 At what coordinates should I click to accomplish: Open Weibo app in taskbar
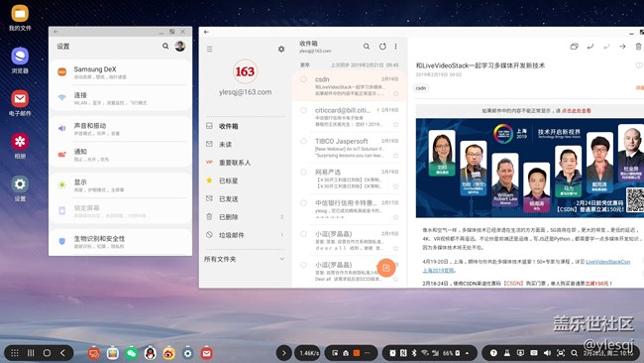168,353
